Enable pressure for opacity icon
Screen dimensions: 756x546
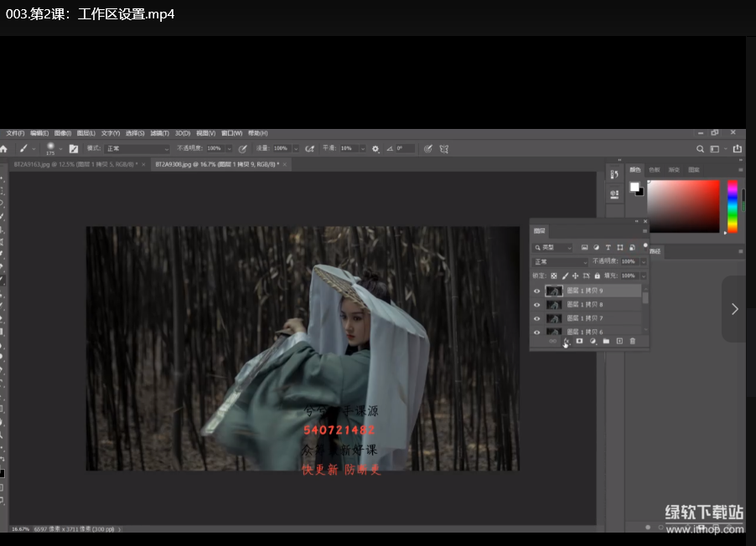tap(243, 149)
